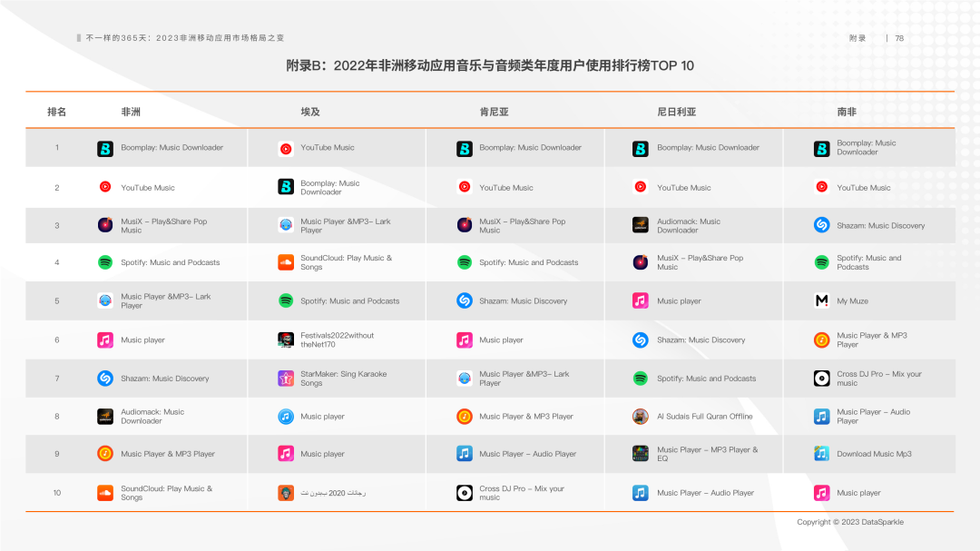The image size is (980, 551).
Task: Select the page number 78
Action: (x=899, y=38)
